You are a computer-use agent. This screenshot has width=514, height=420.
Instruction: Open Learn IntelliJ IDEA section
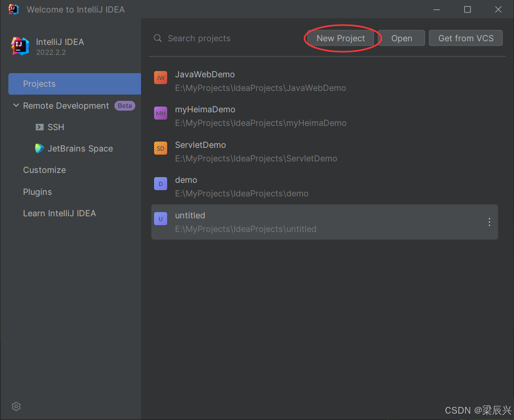[x=60, y=213]
